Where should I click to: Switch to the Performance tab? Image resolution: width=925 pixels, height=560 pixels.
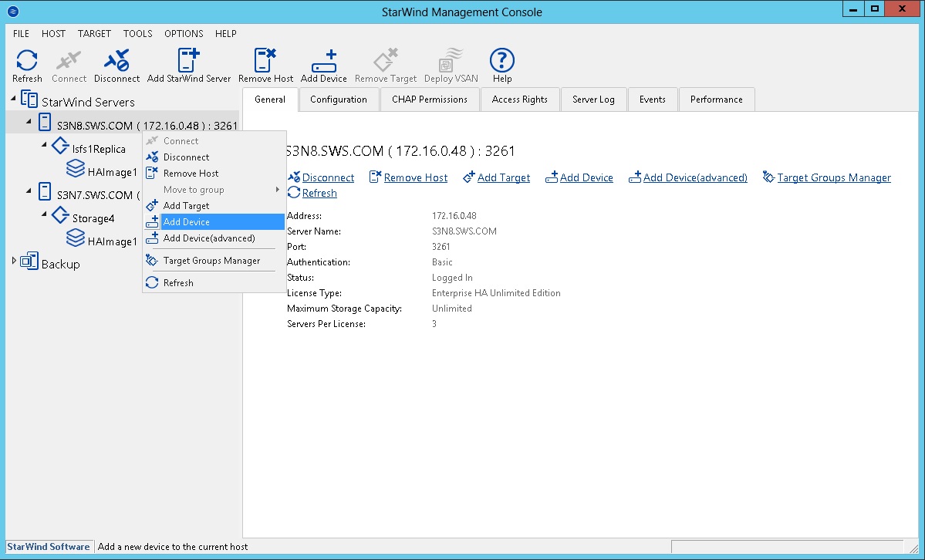pyautogui.click(x=717, y=100)
